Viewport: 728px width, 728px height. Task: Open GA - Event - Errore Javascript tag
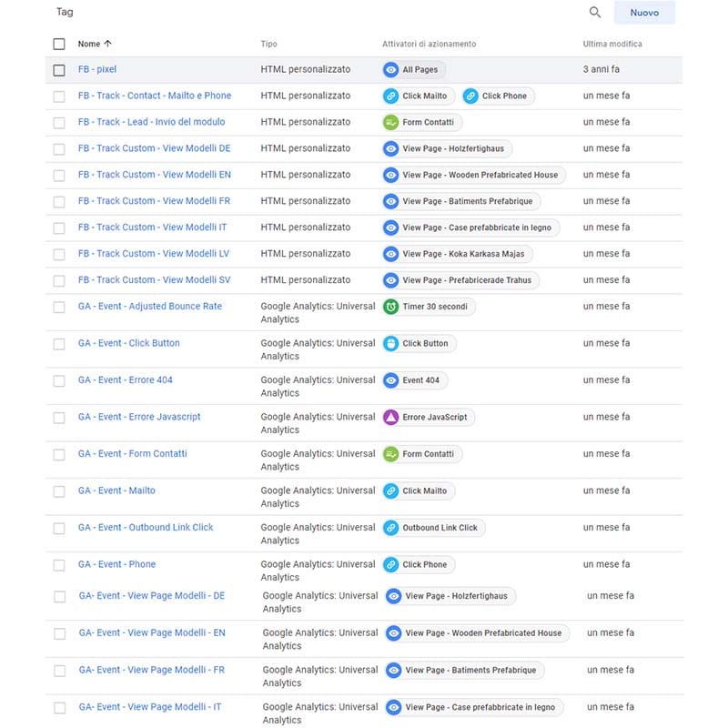[139, 417]
